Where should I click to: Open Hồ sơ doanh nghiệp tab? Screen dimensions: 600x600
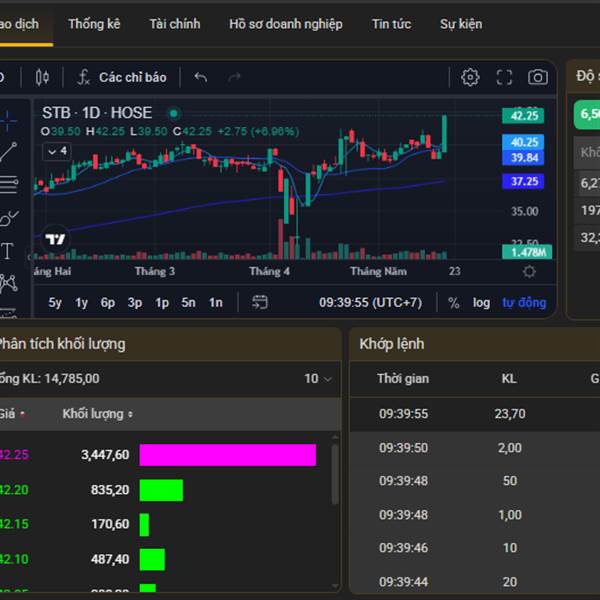[x=286, y=24]
